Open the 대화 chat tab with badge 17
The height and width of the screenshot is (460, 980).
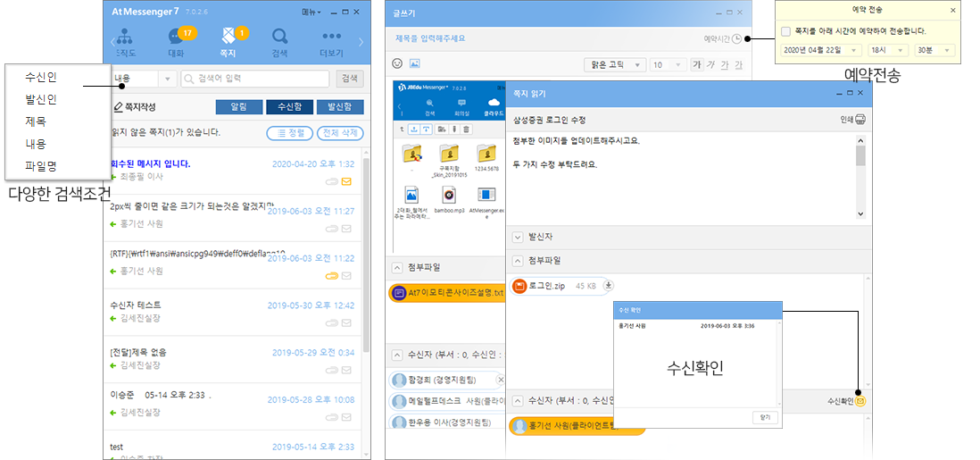tap(177, 42)
